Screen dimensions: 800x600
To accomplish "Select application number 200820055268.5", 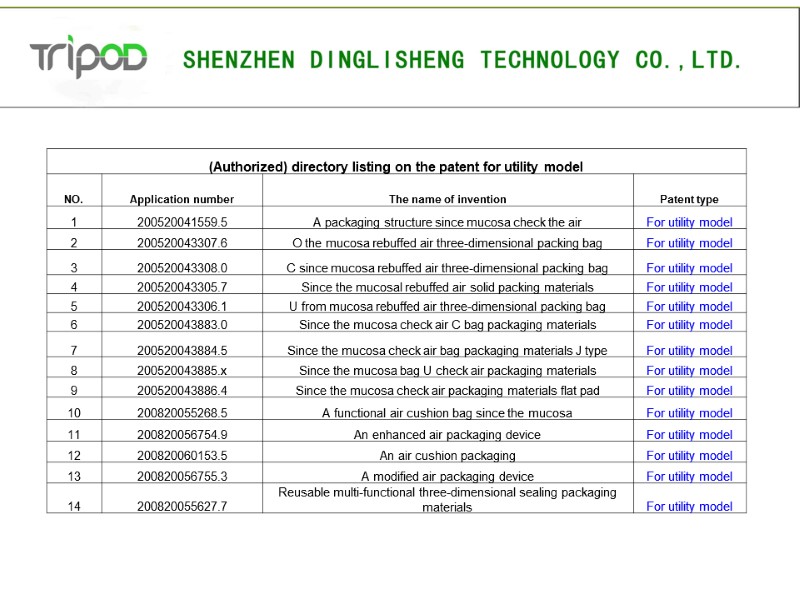I will coord(182,413).
